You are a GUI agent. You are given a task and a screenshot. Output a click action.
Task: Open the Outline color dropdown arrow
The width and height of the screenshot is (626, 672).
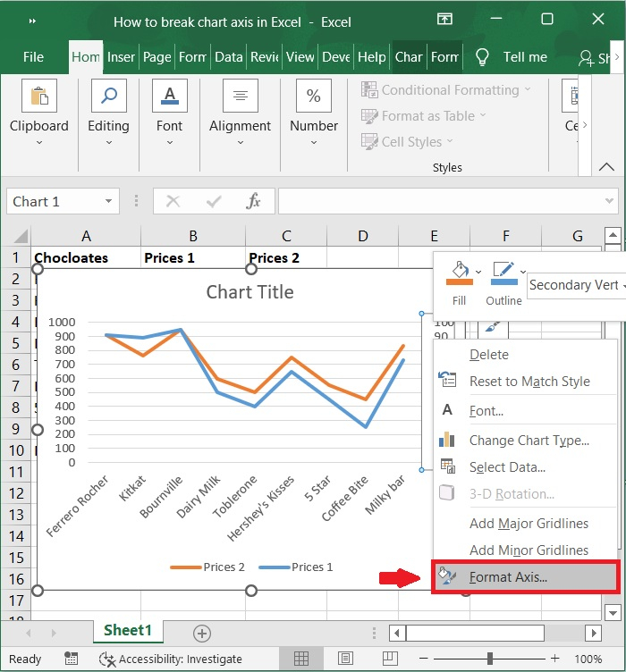click(523, 272)
